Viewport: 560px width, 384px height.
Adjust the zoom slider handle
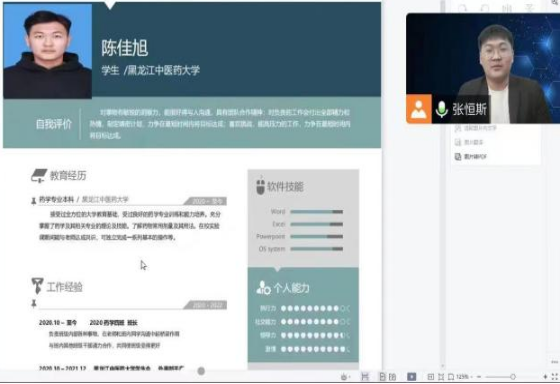point(513,376)
